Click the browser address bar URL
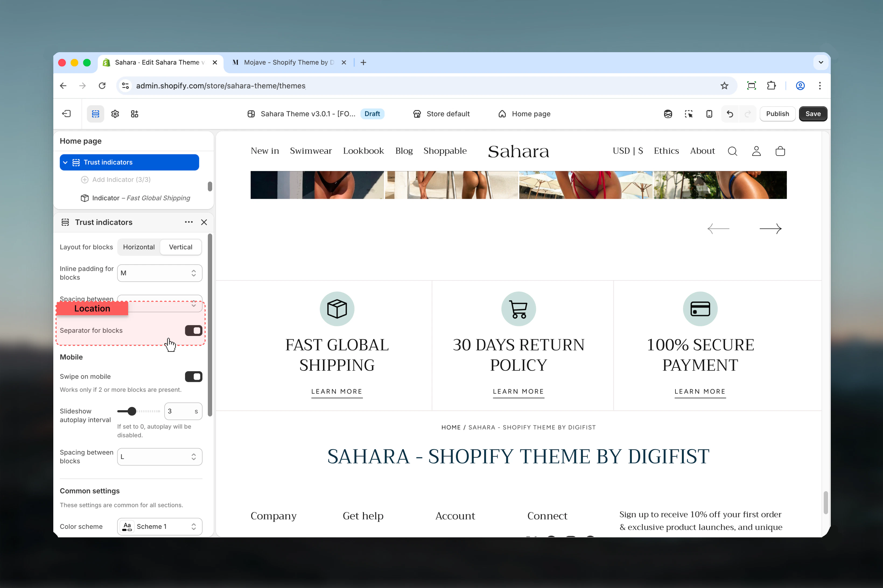883x588 pixels. (x=221, y=86)
